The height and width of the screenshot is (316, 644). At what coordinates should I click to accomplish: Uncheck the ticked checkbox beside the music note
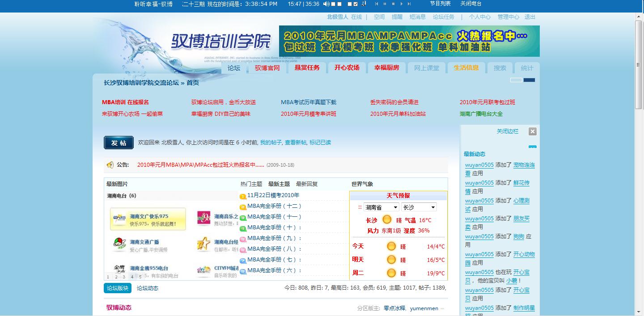point(356,4)
